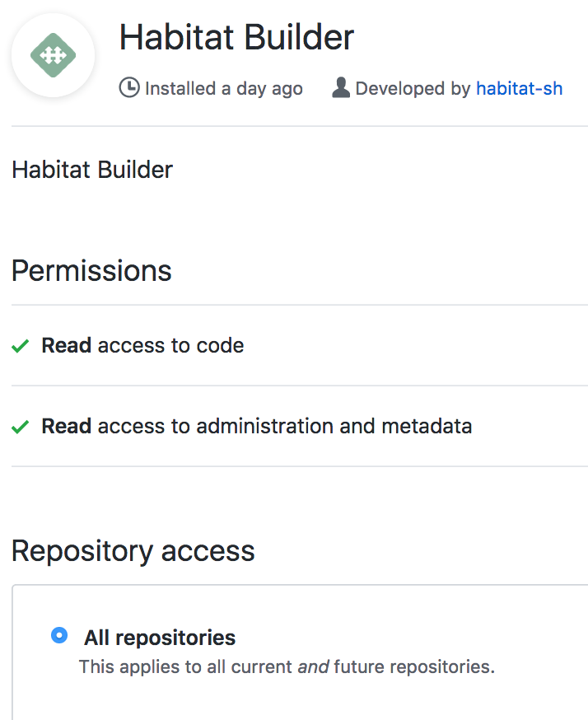This screenshot has height=720, width=588.
Task: Click the italic word and in the note
Action: pos(313,666)
